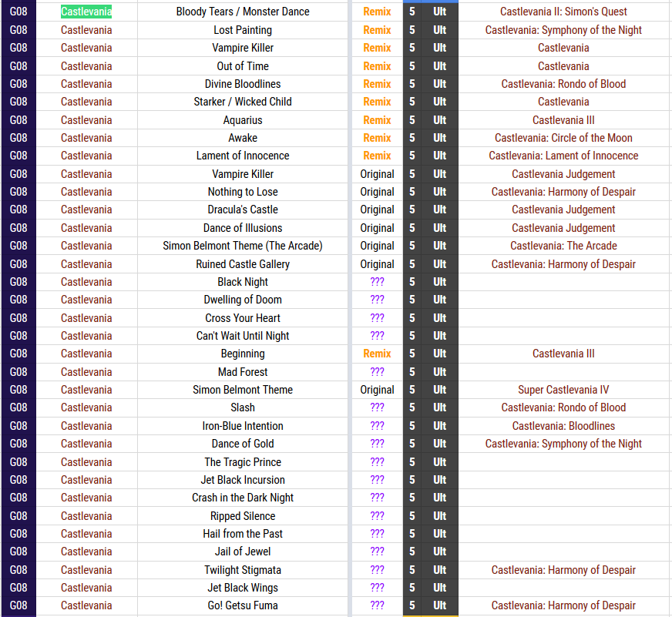Select the number 5 cell in the Mad Forest row

[412, 372]
